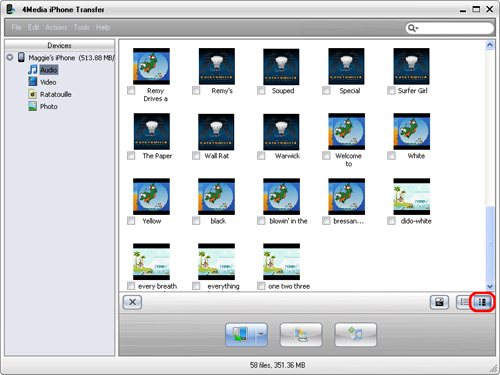
Task: Select the Surfer Girl thumbnail
Action: [x=411, y=66]
